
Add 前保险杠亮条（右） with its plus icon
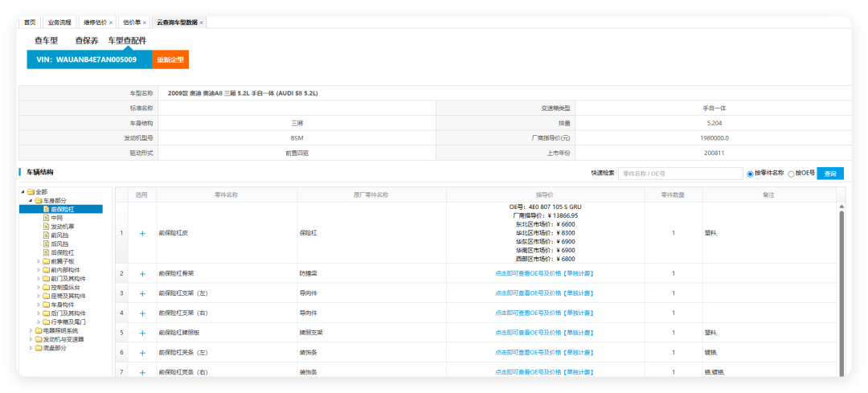coord(142,373)
